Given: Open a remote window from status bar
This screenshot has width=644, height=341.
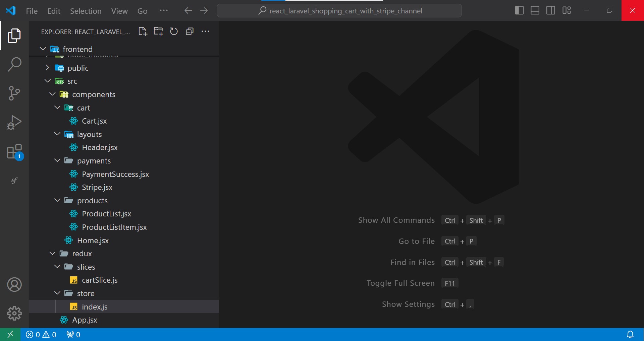Looking at the screenshot, I should [10, 334].
